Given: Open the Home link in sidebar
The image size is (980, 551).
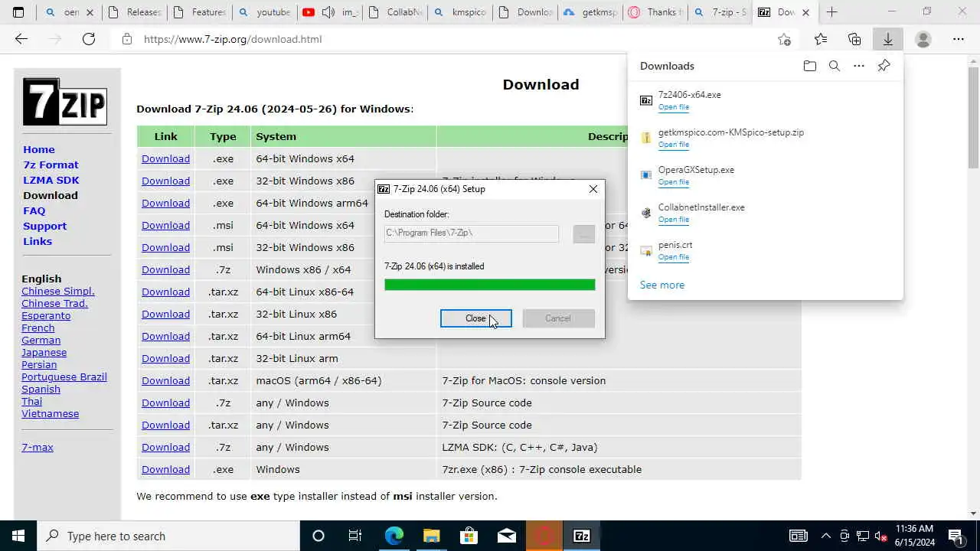Looking at the screenshot, I should 39,149.
